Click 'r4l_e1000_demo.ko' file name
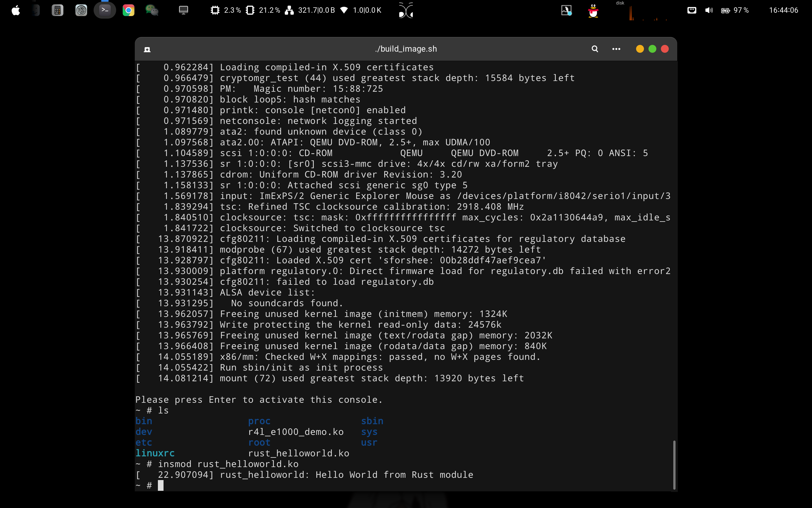The image size is (812, 508). coord(296,432)
